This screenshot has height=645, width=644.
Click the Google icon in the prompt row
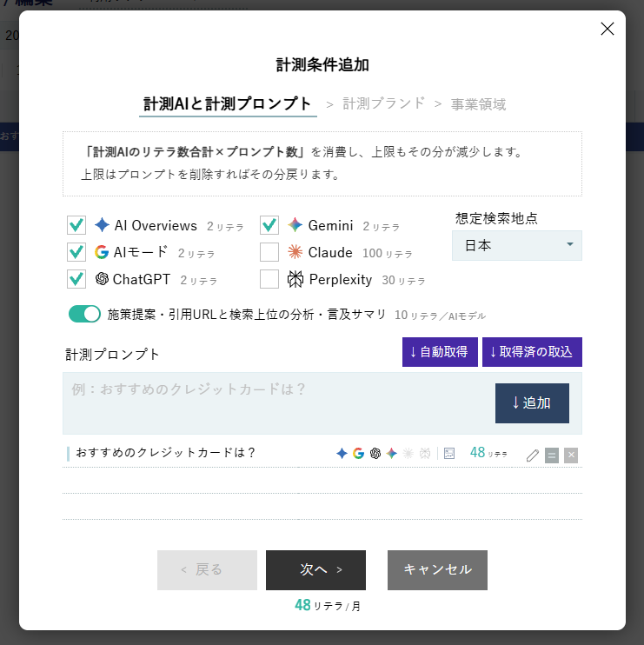click(x=359, y=453)
